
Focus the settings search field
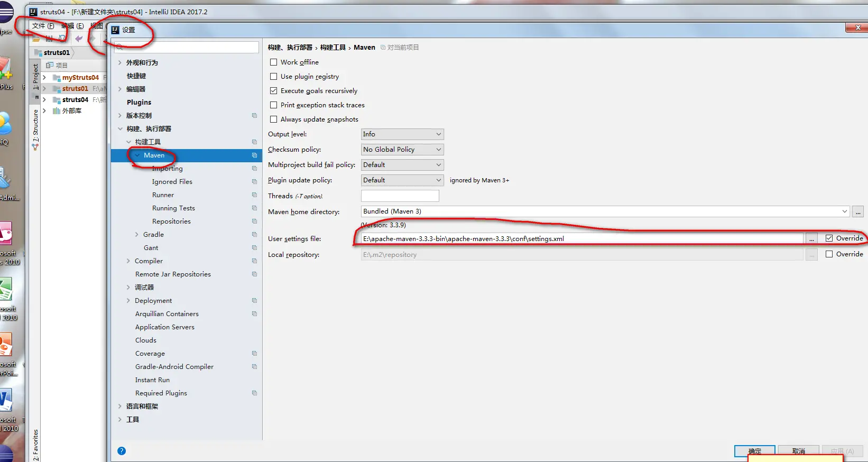pyautogui.click(x=187, y=47)
